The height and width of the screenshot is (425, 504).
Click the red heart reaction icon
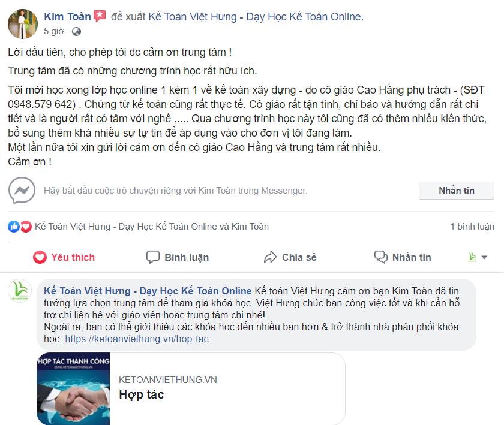26,227
